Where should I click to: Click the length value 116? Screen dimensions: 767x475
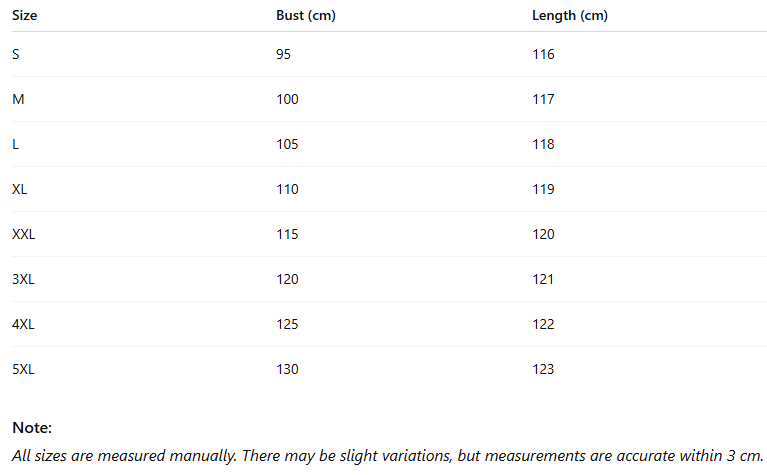point(543,54)
